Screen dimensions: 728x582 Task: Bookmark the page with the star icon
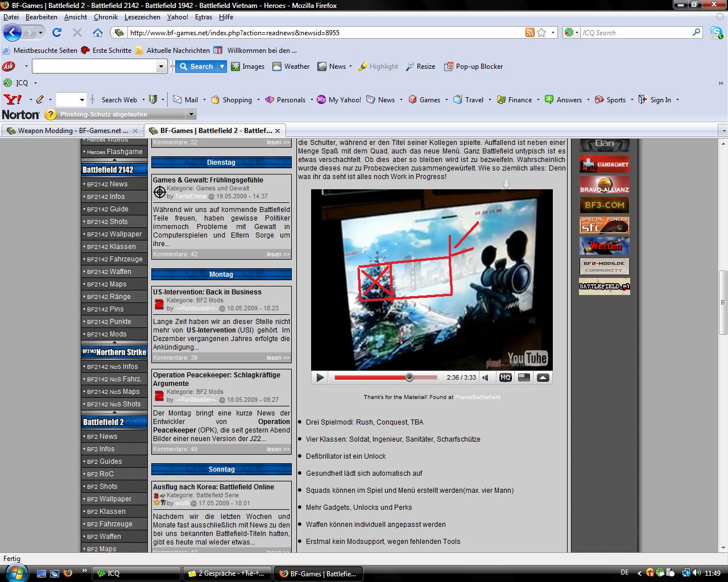click(x=541, y=32)
